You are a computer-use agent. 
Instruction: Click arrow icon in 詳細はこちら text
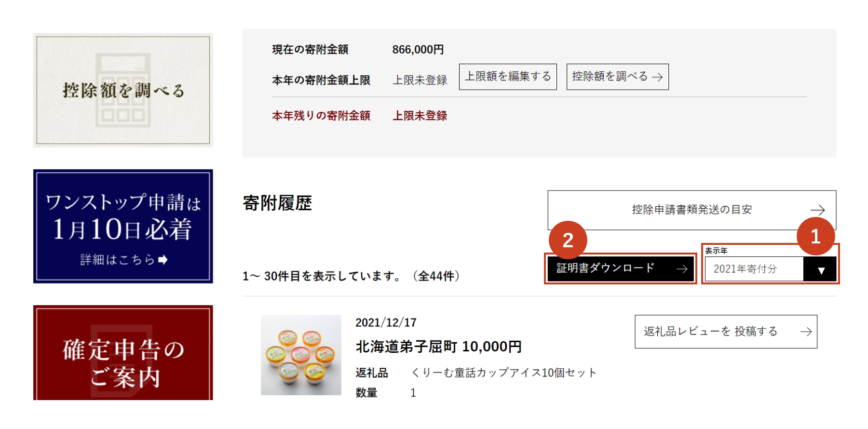[x=163, y=260]
